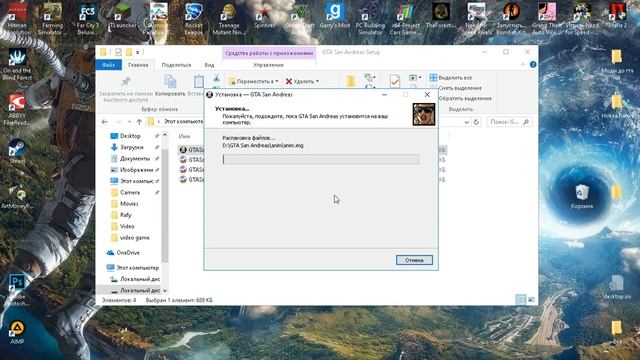Click the properties checkmark icon in ribbon
This screenshot has height=360, width=640.
[x=395, y=81]
